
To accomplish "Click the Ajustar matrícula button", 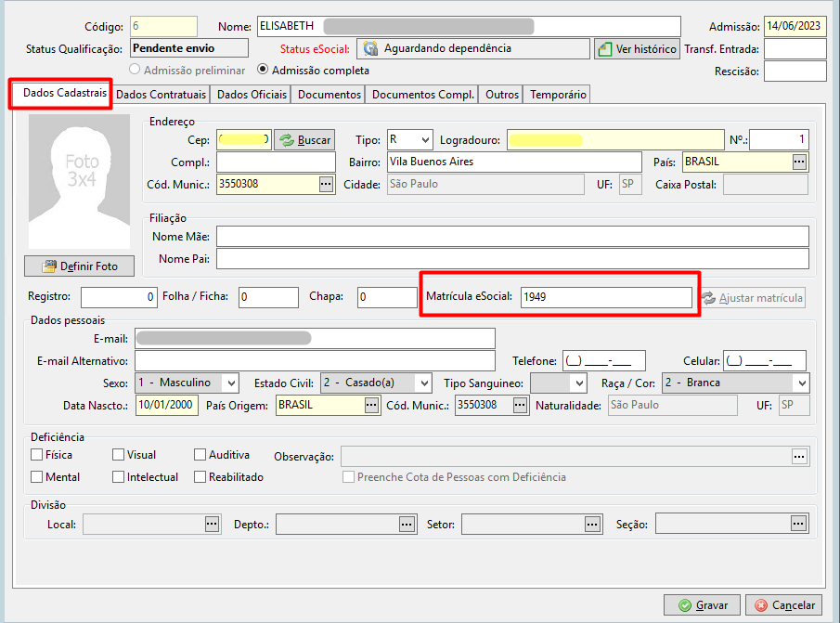I will pyautogui.click(x=753, y=298).
